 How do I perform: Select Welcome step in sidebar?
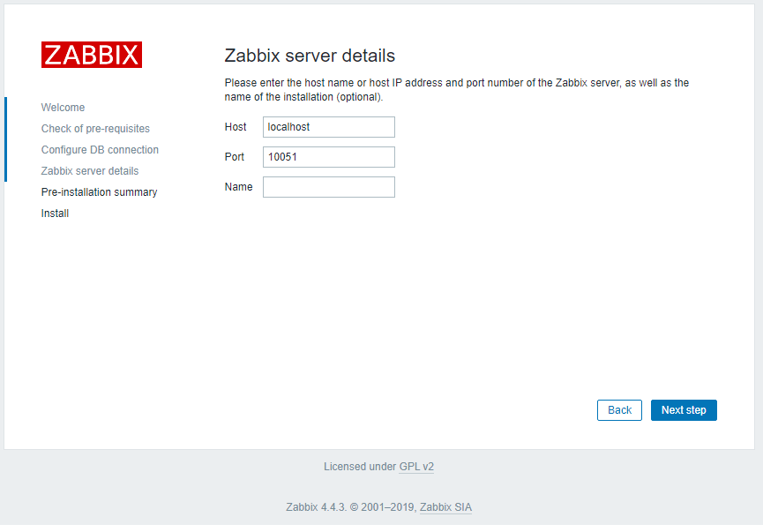point(63,108)
